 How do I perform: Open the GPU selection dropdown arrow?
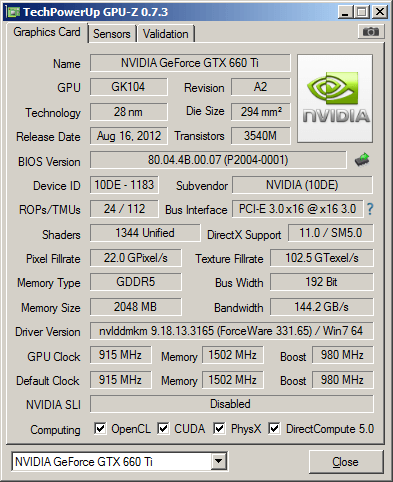point(219,462)
